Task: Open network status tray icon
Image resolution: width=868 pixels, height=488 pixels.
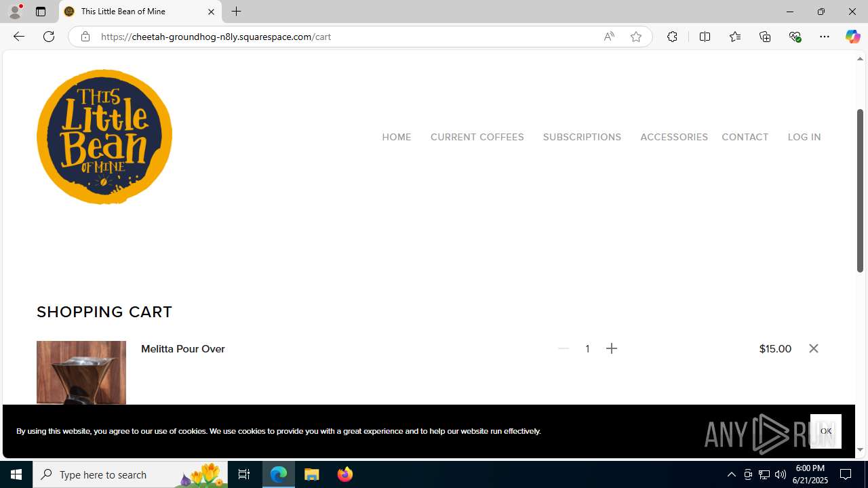Action: tap(764, 474)
